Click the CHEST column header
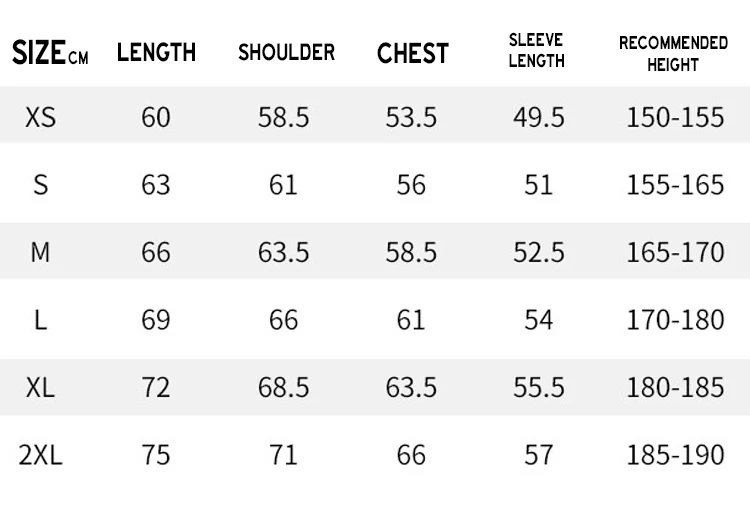 [412, 52]
